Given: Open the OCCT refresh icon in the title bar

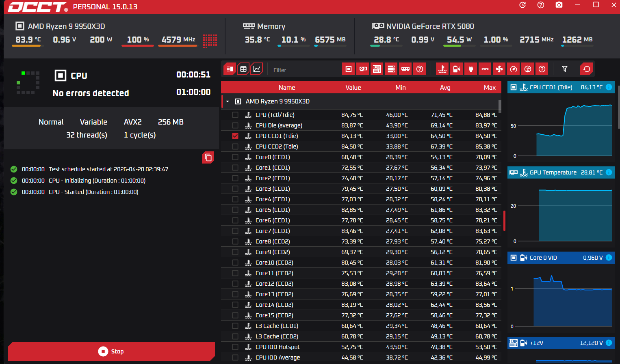Looking at the screenshot, I should point(522,5).
